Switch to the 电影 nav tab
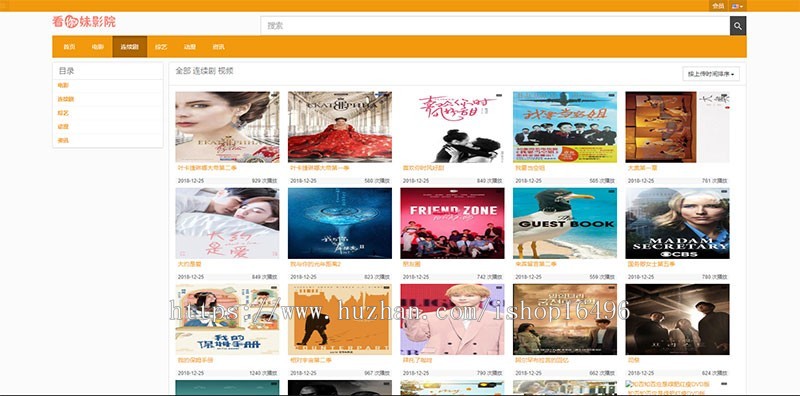 (x=98, y=46)
